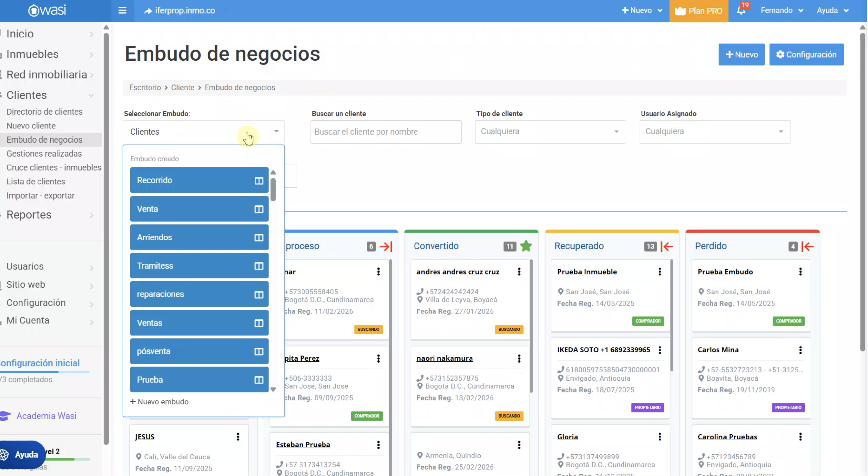Open Directorio de clientes in sidebar

(x=44, y=112)
